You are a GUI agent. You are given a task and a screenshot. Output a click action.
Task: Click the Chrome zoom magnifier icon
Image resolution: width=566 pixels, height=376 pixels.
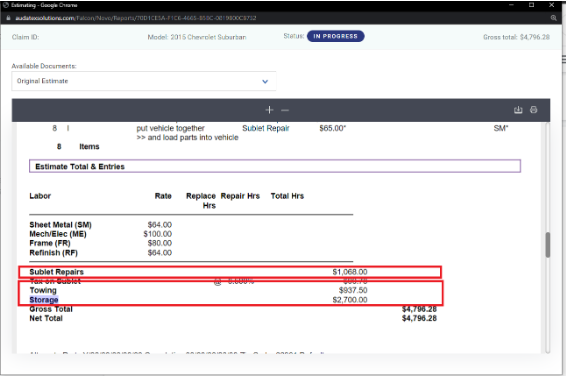(553, 18)
